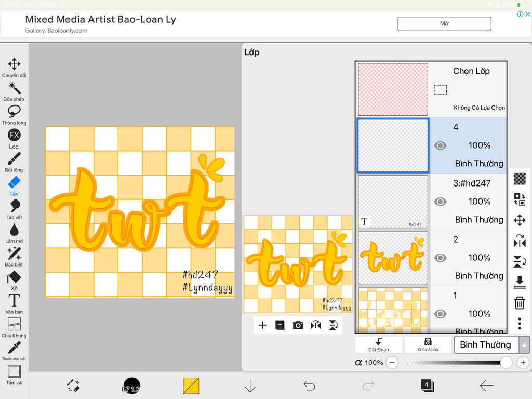Viewport: 532px width, 399px height.
Task: Tap the brush/eraser swap icon in bottom bar
Action: (73, 386)
